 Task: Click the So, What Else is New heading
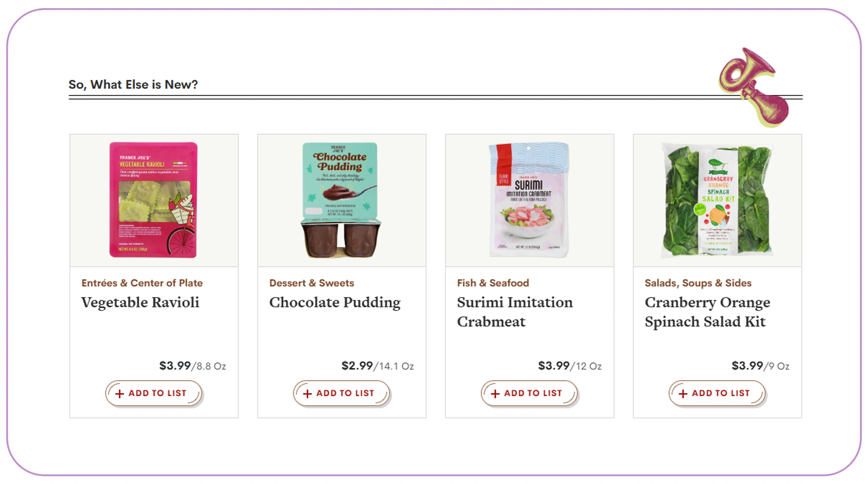(133, 84)
